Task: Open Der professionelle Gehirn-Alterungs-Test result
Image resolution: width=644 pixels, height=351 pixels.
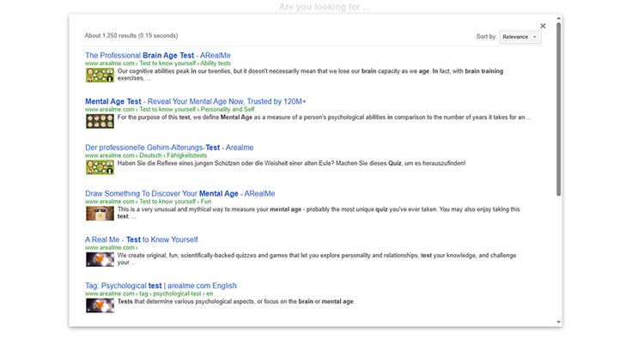Action: coord(169,148)
